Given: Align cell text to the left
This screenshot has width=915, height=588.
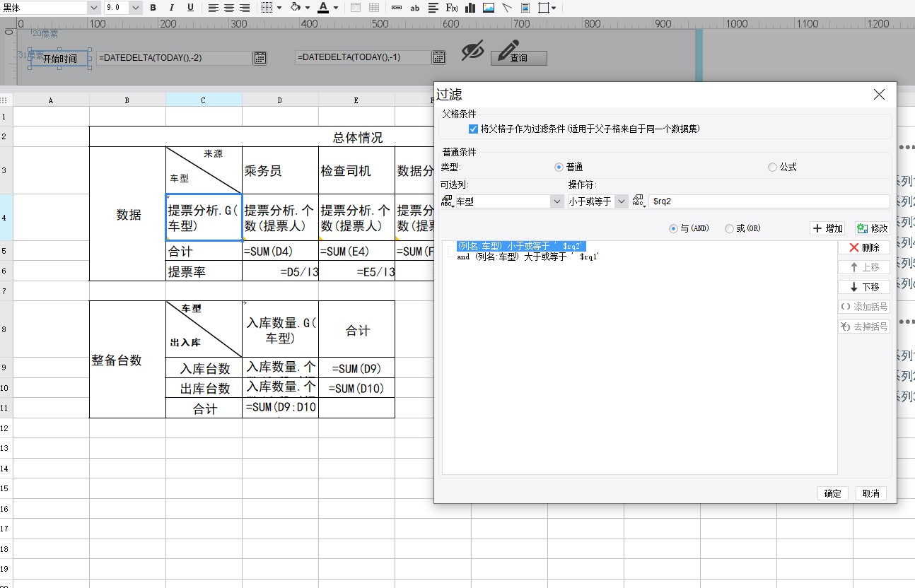Looking at the screenshot, I should click(x=214, y=8).
